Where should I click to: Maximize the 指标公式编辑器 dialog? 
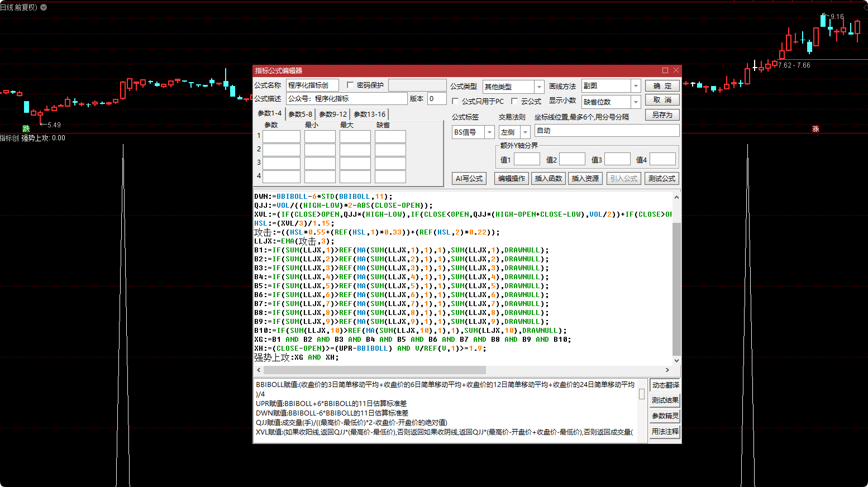pos(665,70)
